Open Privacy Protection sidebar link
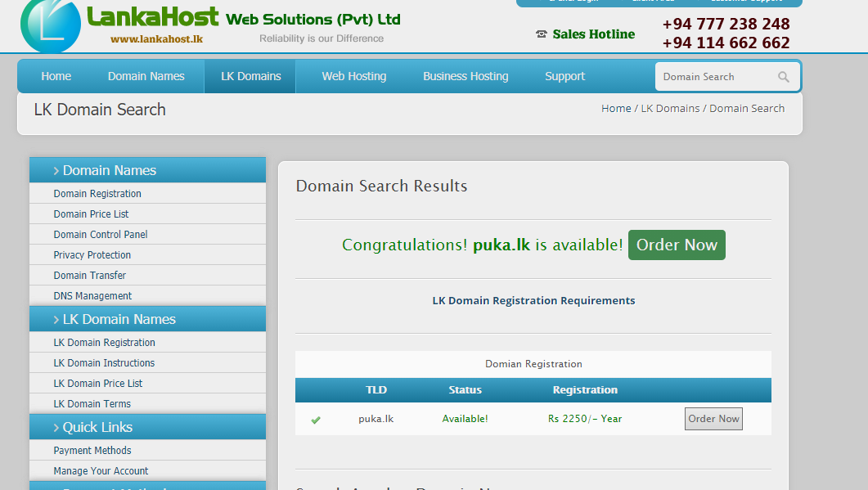868x490 pixels. pos(92,255)
